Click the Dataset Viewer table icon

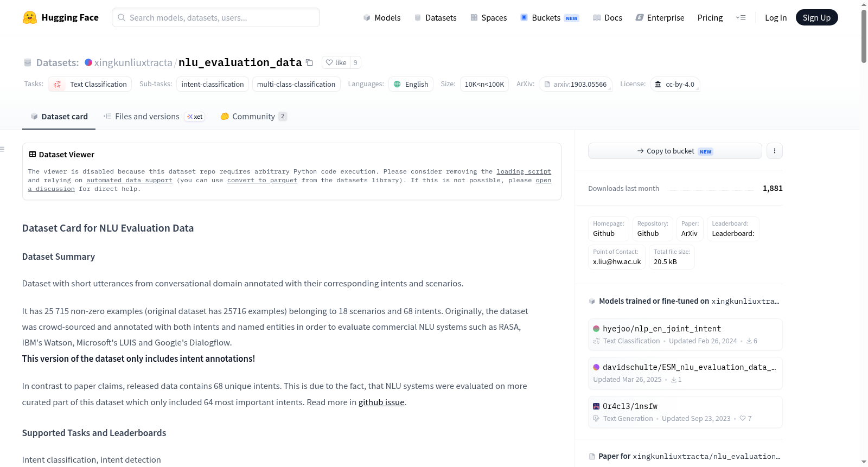tap(33, 154)
